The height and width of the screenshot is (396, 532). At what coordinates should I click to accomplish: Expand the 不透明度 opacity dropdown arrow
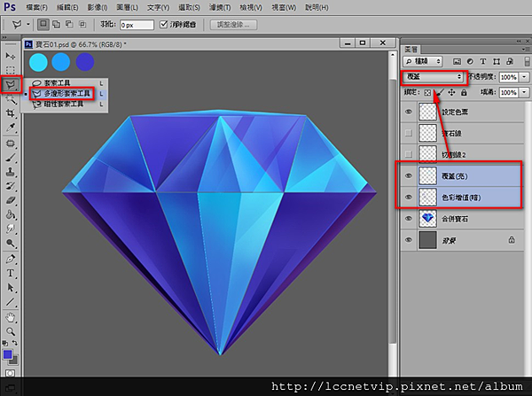coord(524,77)
